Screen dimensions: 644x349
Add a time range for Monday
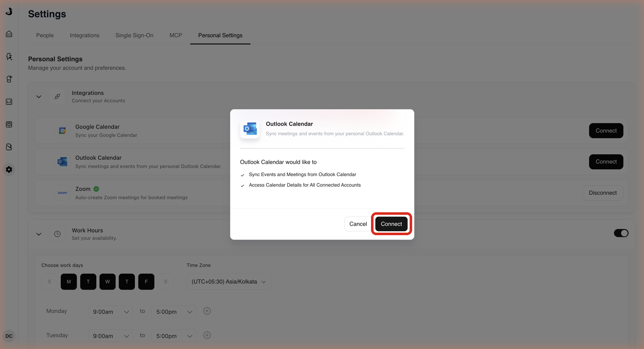click(207, 311)
